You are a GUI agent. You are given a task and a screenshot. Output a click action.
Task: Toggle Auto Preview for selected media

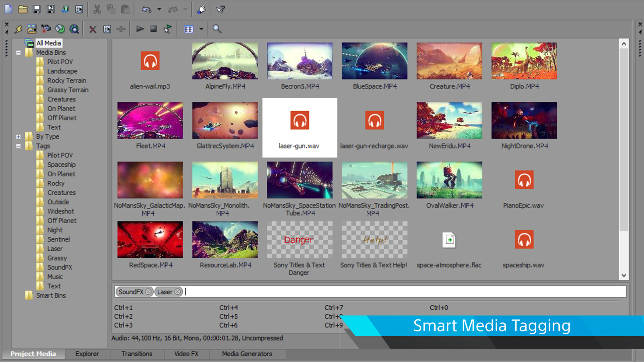tap(167, 29)
